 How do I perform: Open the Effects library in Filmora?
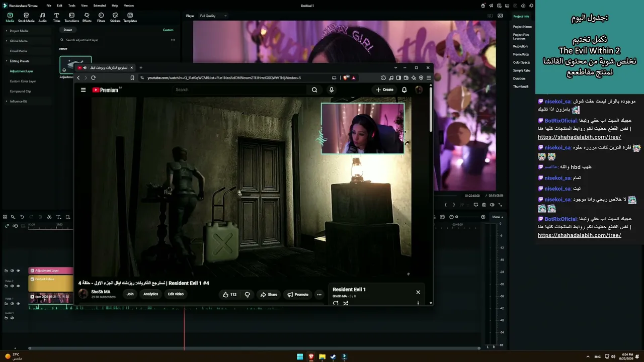click(87, 18)
